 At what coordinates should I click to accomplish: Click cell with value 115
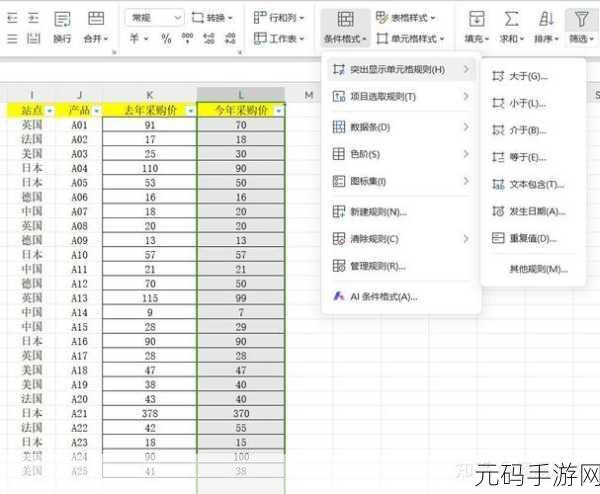click(150, 298)
